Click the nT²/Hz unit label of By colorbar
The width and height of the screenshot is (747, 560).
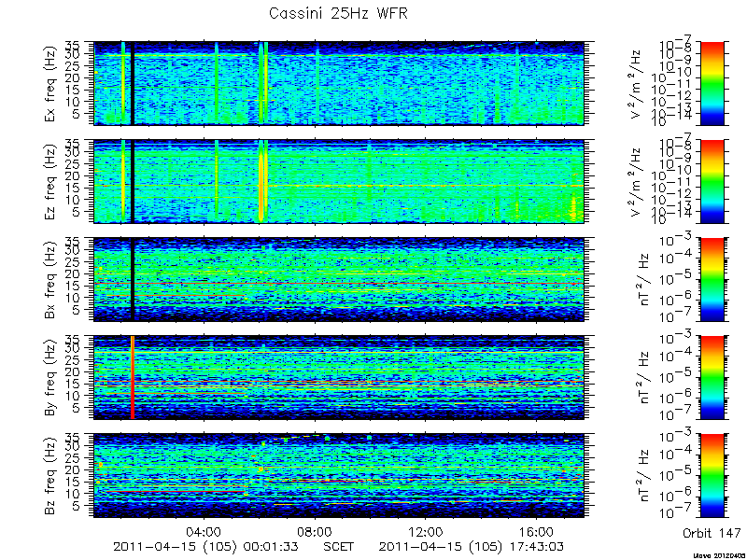pos(643,378)
